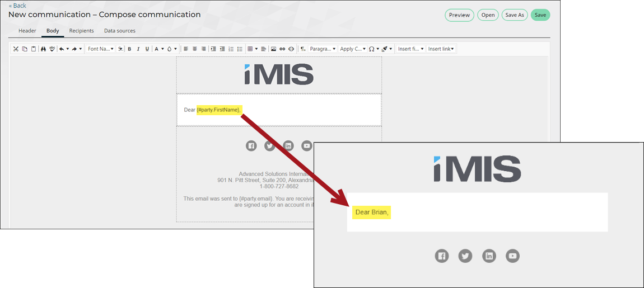
Task: Click the Facebook icon in preview footer
Action: coord(442,256)
